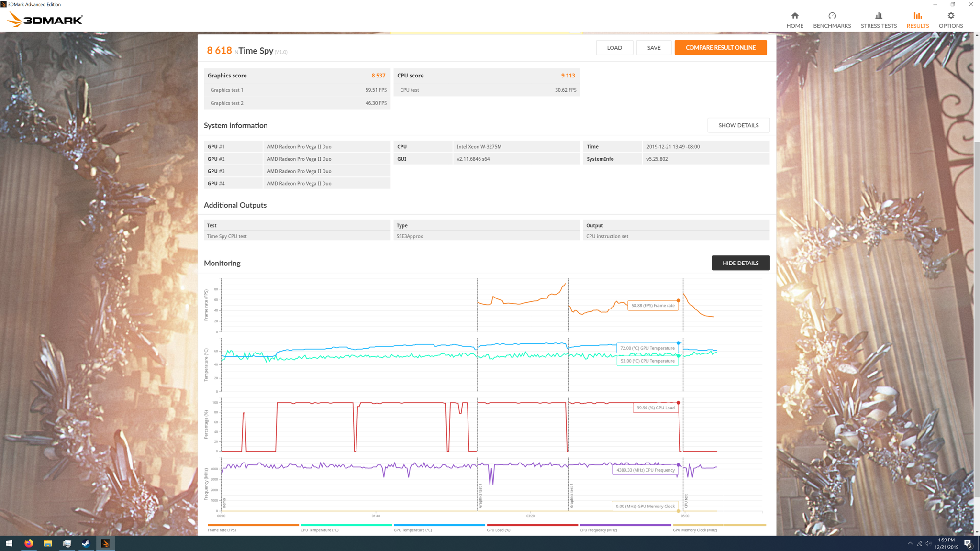
Task: Click GUI version v2.11.6846 s64
Action: tap(473, 159)
